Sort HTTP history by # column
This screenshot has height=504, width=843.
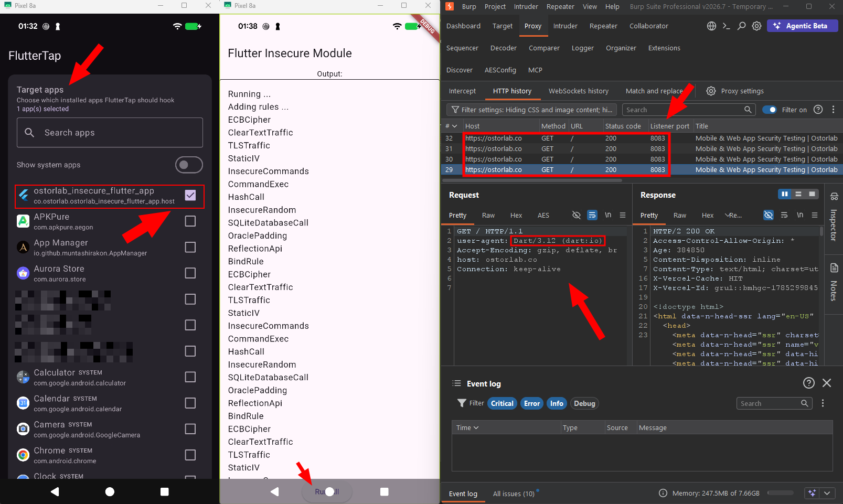point(451,126)
